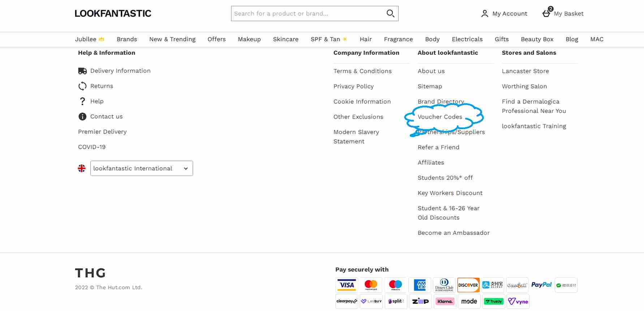Open the Sitemap link
This screenshot has width=644, height=311.
[430, 86]
